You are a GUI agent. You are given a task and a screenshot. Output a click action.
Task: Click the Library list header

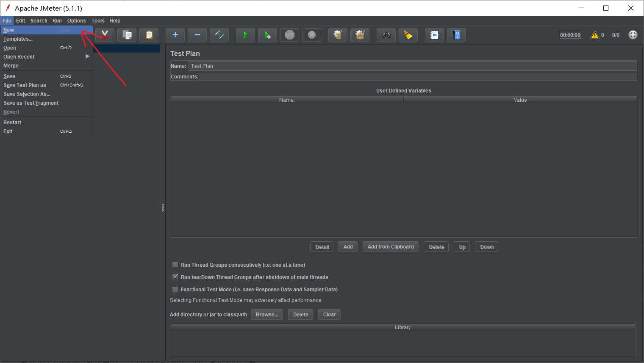click(402, 327)
